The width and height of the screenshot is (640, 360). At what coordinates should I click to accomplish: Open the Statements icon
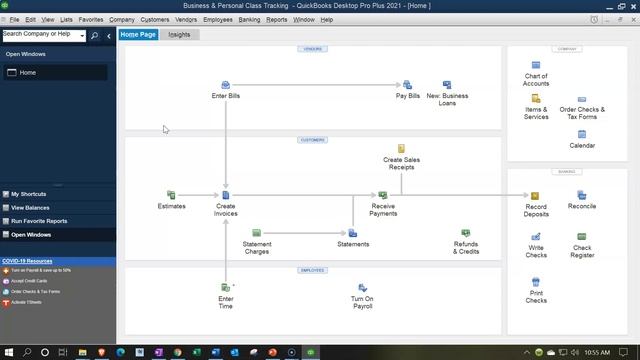coord(353,233)
